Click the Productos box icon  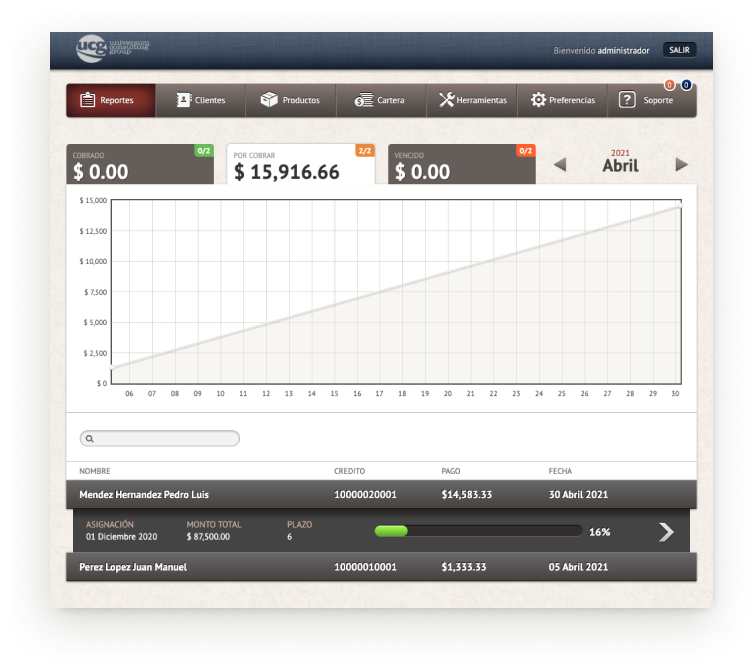269,100
